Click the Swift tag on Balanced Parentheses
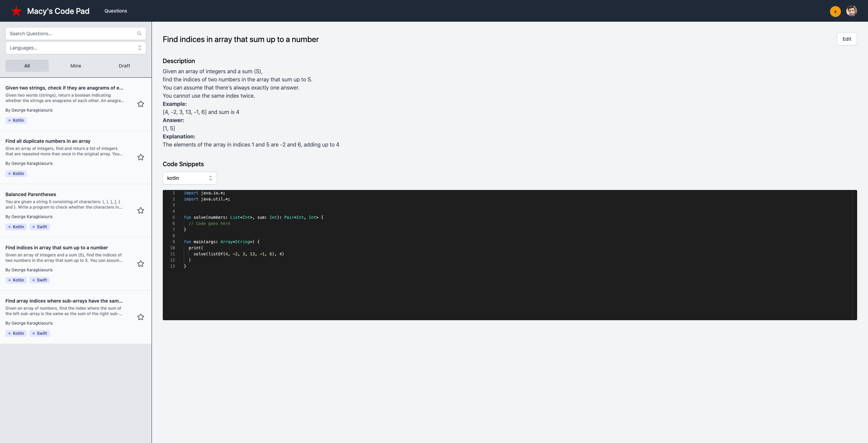The image size is (868, 443). (40, 227)
